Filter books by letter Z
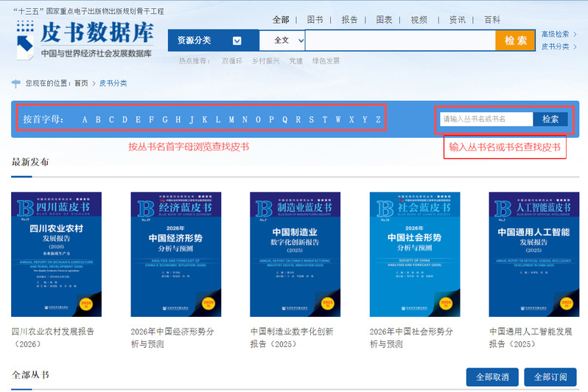This screenshot has width=588, height=392. pos(378,119)
